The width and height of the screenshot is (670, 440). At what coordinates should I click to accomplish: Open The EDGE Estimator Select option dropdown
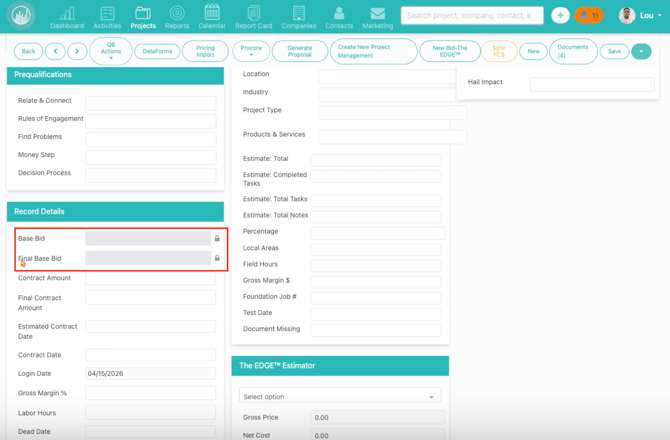coord(340,397)
